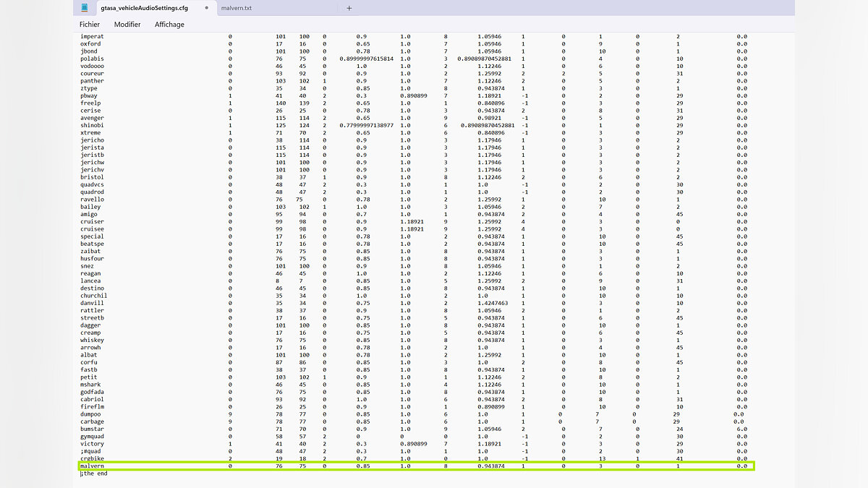868x488 pixels.
Task: Click the 'imperat' vehicle name
Action: pos(92,36)
